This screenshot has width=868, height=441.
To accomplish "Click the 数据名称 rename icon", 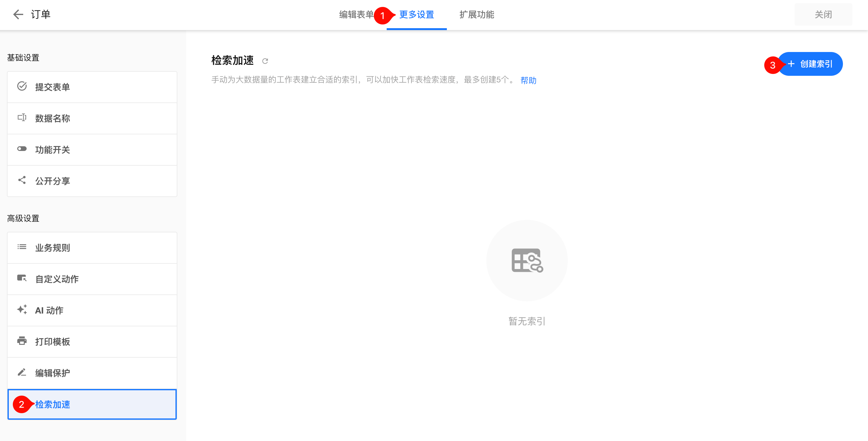I will pos(22,118).
